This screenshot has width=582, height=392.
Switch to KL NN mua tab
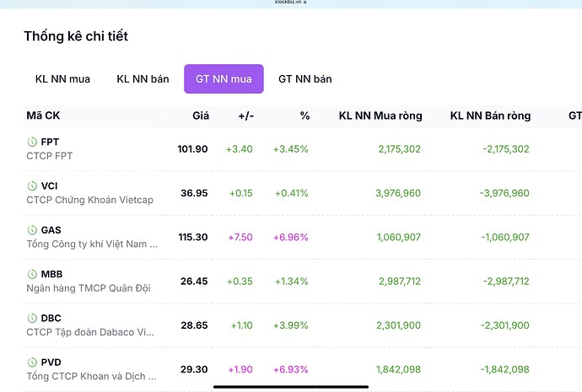(x=62, y=79)
